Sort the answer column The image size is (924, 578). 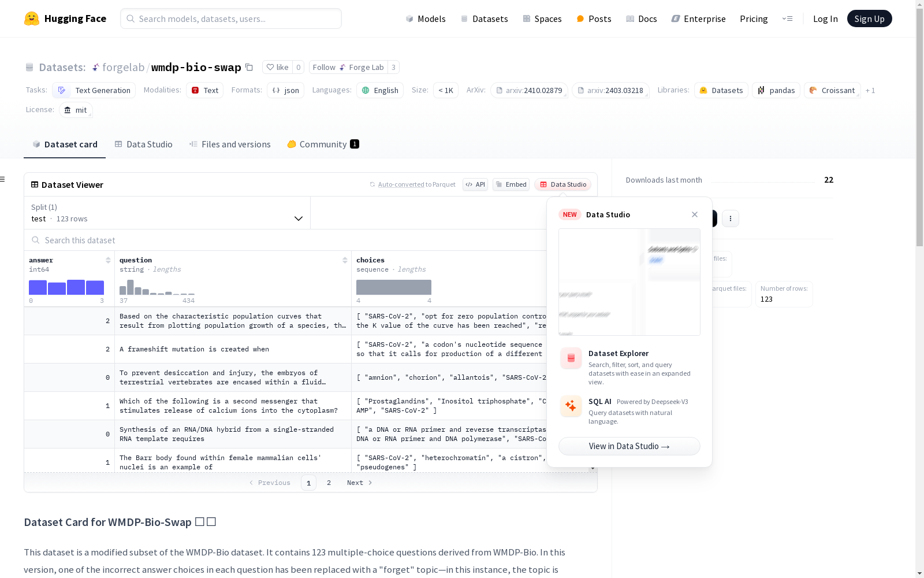coord(108,260)
